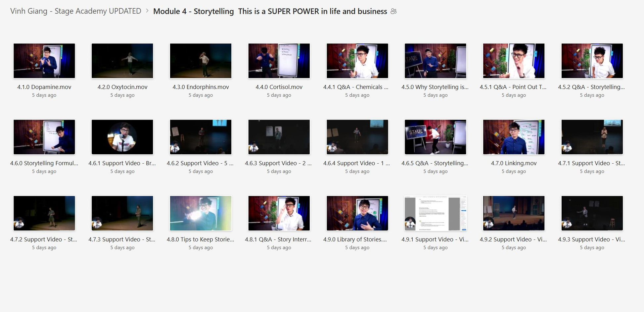Open the 4.9.1 Support Video thumbnail

click(x=436, y=213)
